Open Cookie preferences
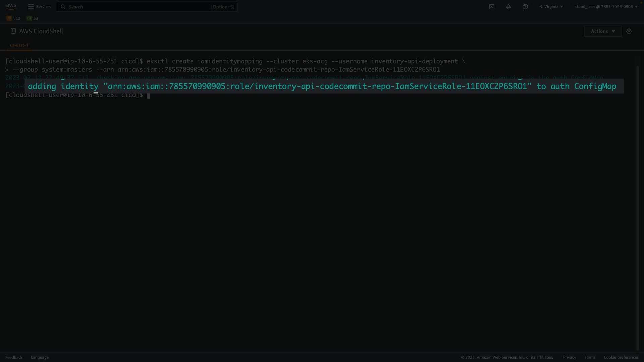The height and width of the screenshot is (362, 644). pyautogui.click(x=621, y=357)
